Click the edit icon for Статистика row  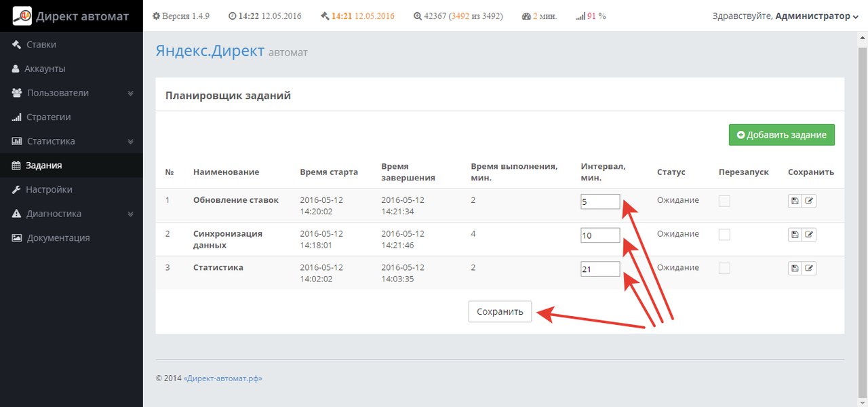coord(809,269)
